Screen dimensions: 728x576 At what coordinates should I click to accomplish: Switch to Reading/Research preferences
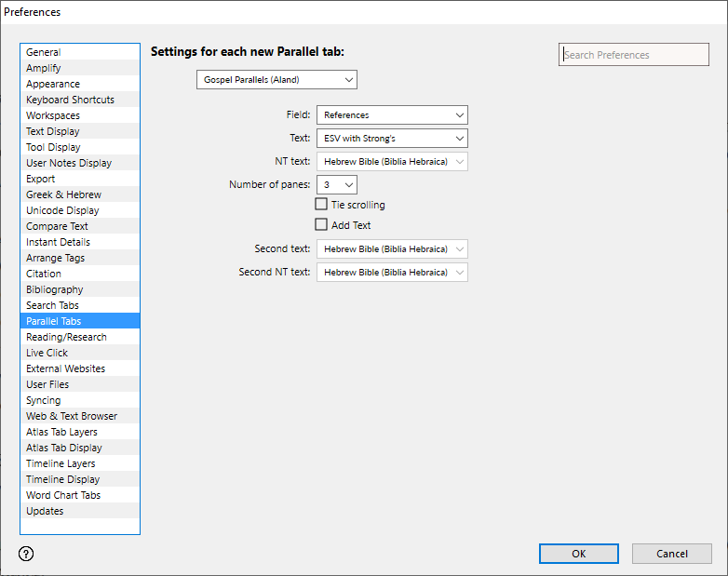66,338
